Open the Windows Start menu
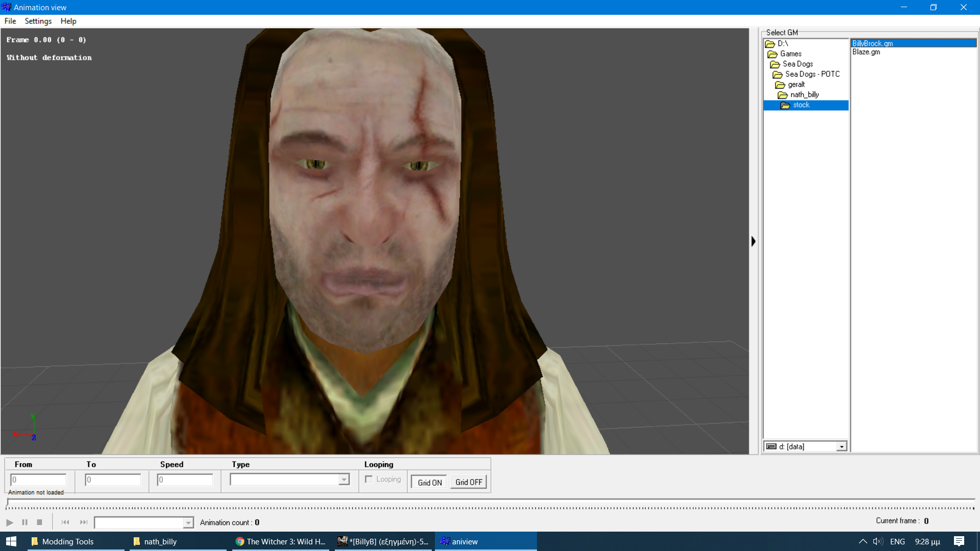 pyautogui.click(x=11, y=541)
